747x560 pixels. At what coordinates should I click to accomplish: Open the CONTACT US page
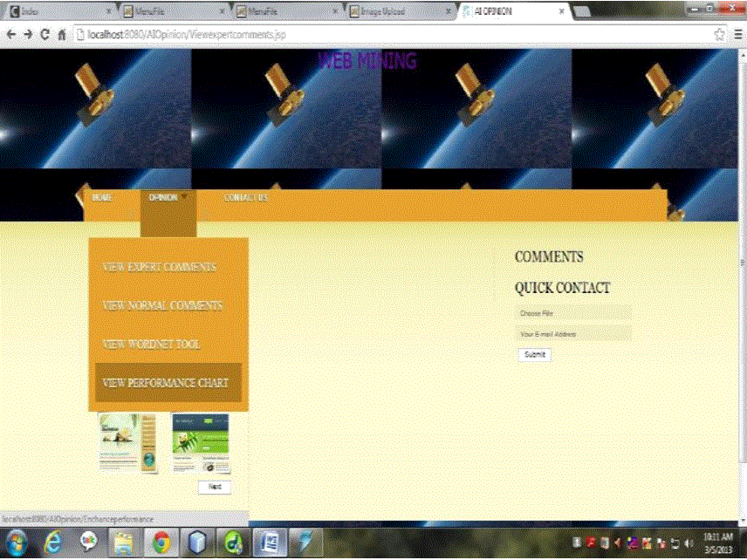[245, 198]
